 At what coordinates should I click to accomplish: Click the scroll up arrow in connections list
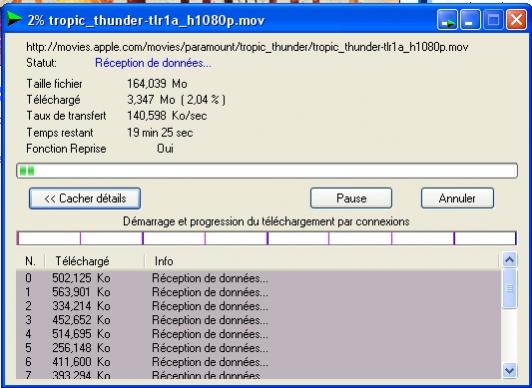(x=510, y=260)
